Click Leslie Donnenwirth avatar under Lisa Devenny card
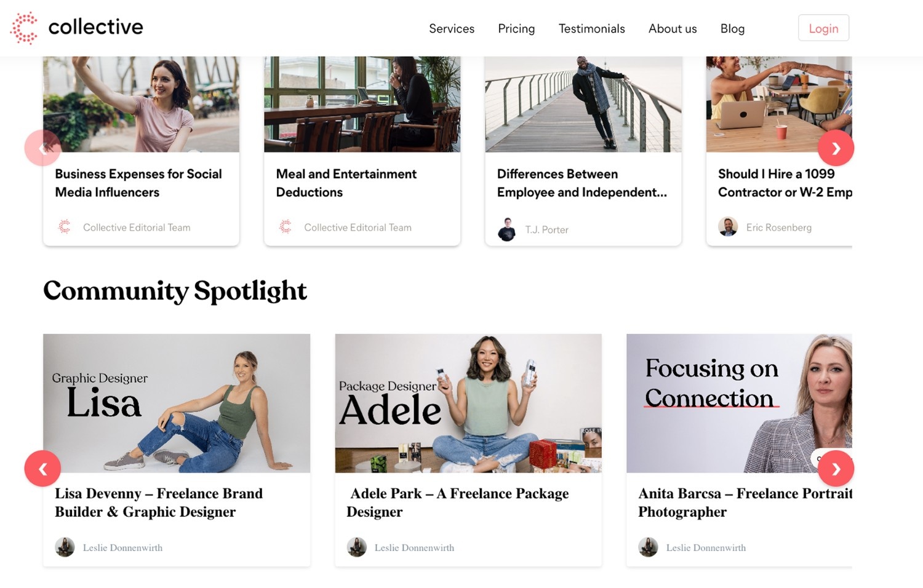 pyautogui.click(x=65, y=547)
